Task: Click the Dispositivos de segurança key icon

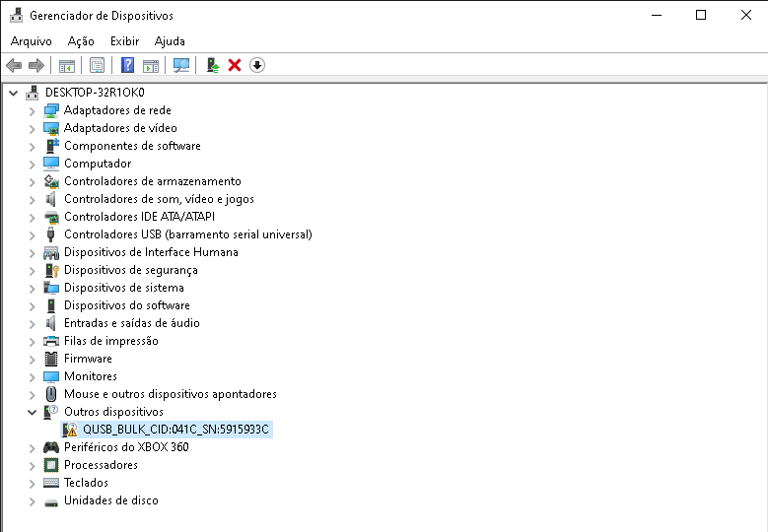Action: tap(51, 270)
